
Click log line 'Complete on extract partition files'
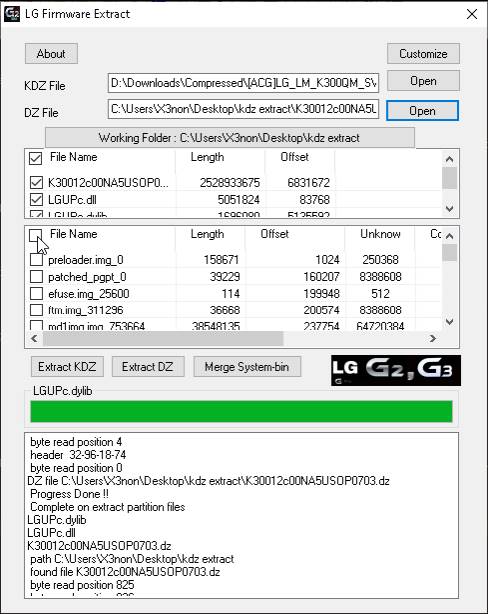[108, 507]
